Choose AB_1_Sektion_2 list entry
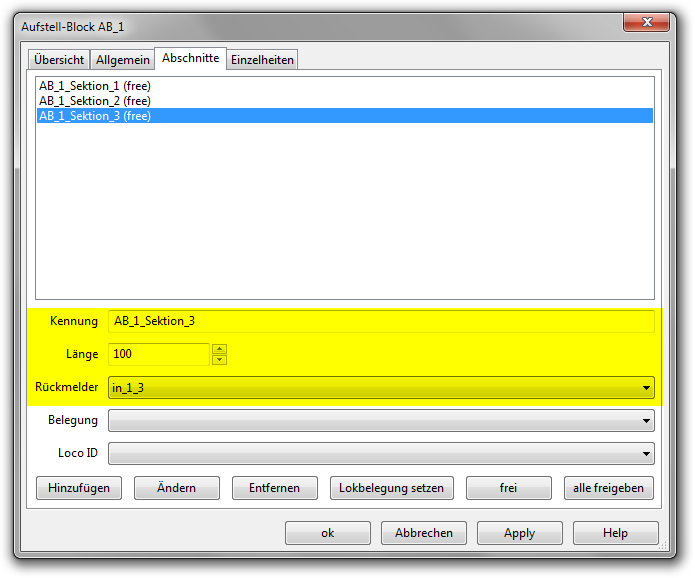This screenshot has width=695, height=578. coord(95,101)
